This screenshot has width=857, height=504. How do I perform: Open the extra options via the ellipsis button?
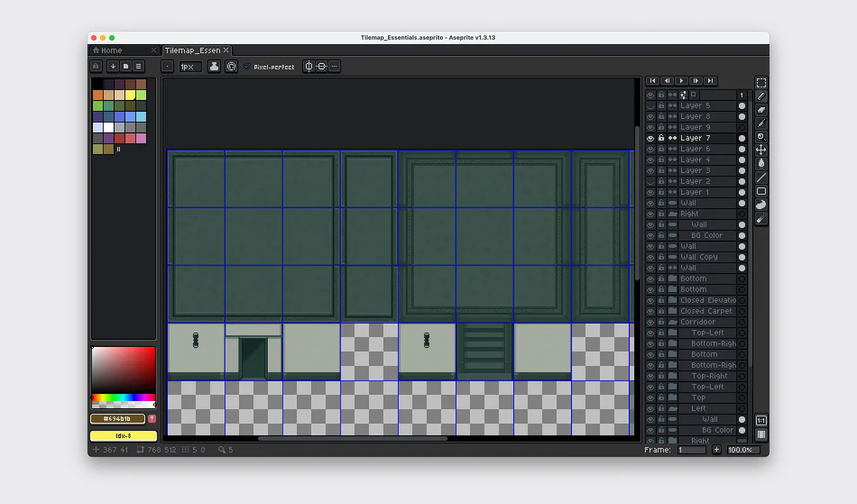click(x=334, y=66)
